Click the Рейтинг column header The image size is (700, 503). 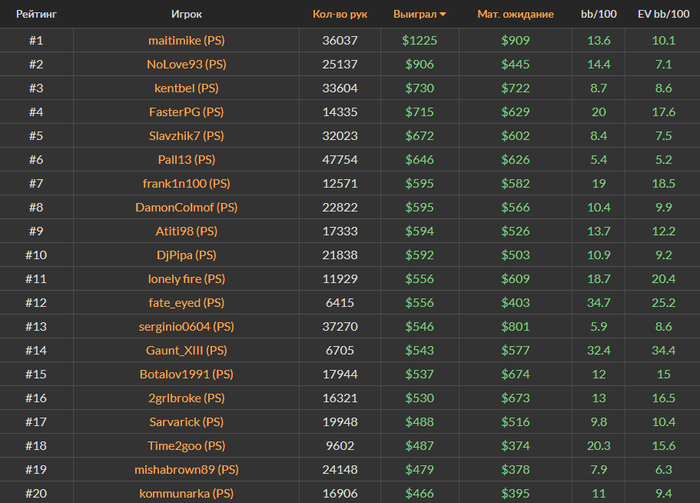(x=35, y=16)
